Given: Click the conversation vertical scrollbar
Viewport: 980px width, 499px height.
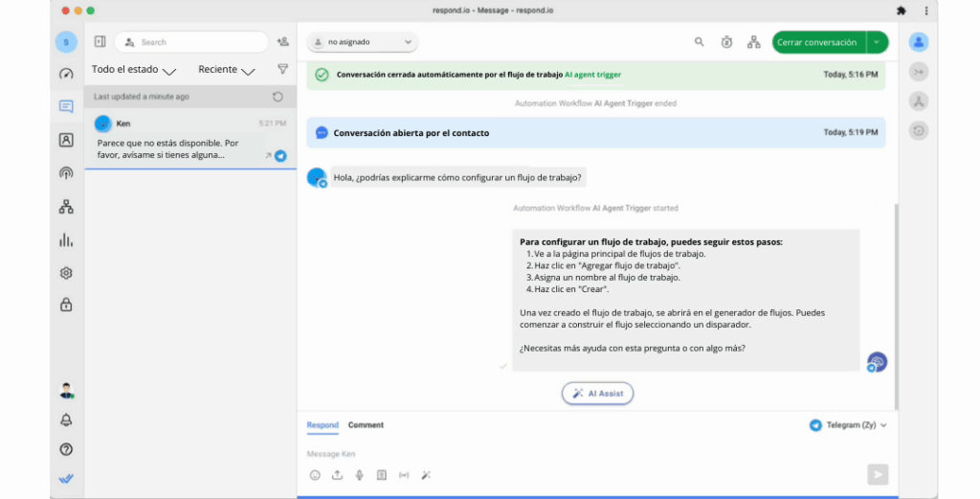Looking at the screenshot, I should tap(895, 306).
